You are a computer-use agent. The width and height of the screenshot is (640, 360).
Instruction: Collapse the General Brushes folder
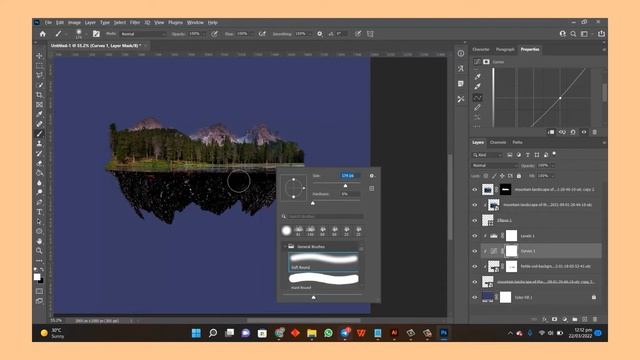[285, 247]
